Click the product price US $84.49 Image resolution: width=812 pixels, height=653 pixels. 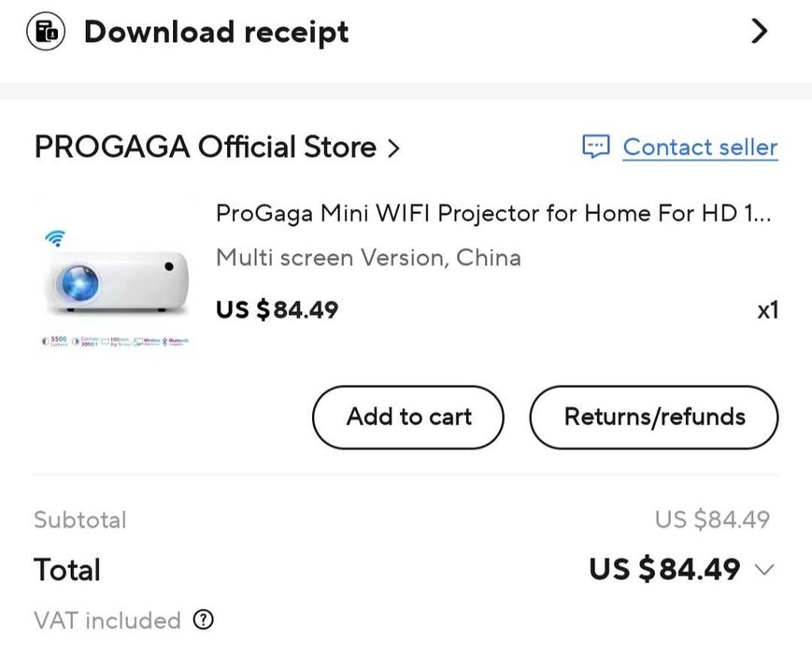[277, 309]
